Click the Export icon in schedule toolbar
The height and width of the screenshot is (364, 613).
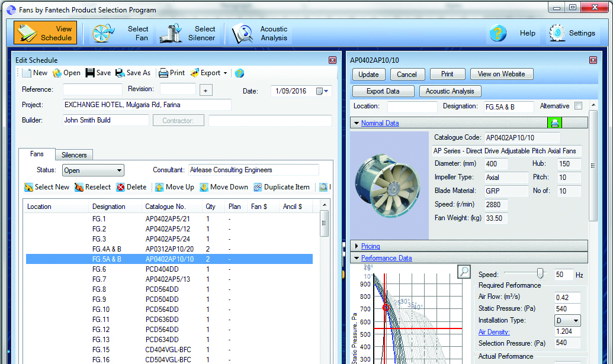194,73
